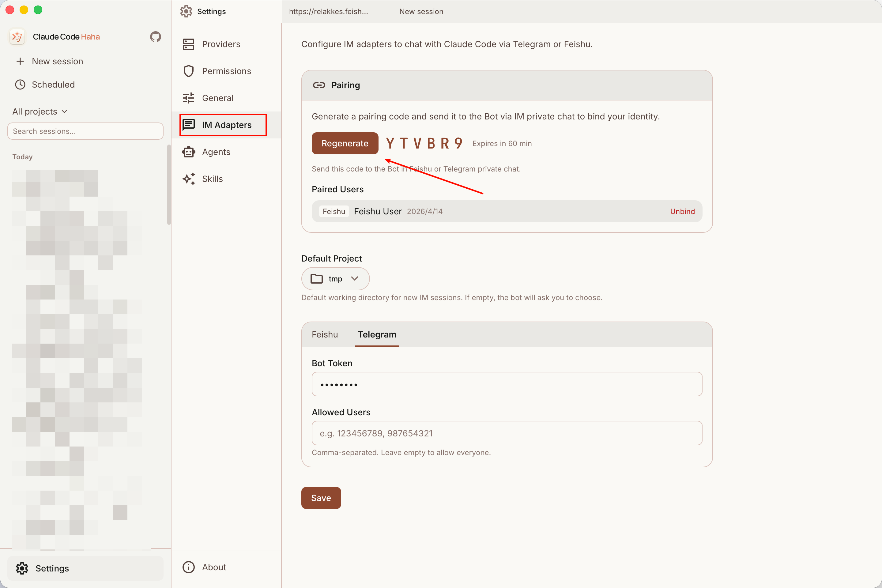
Task: Click the Allowed Users input field
Action: click(507, 433)
